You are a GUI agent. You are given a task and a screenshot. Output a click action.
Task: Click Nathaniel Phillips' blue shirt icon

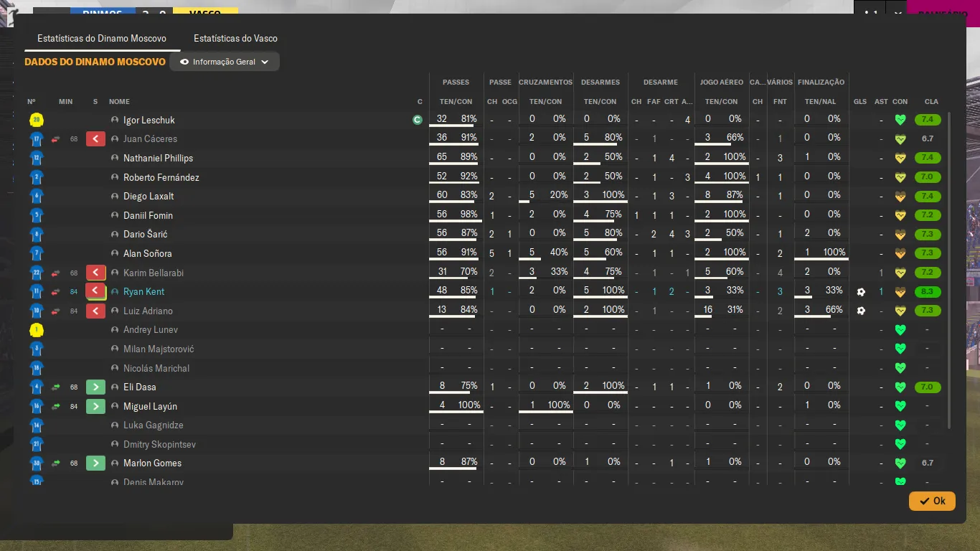(37, 158)
